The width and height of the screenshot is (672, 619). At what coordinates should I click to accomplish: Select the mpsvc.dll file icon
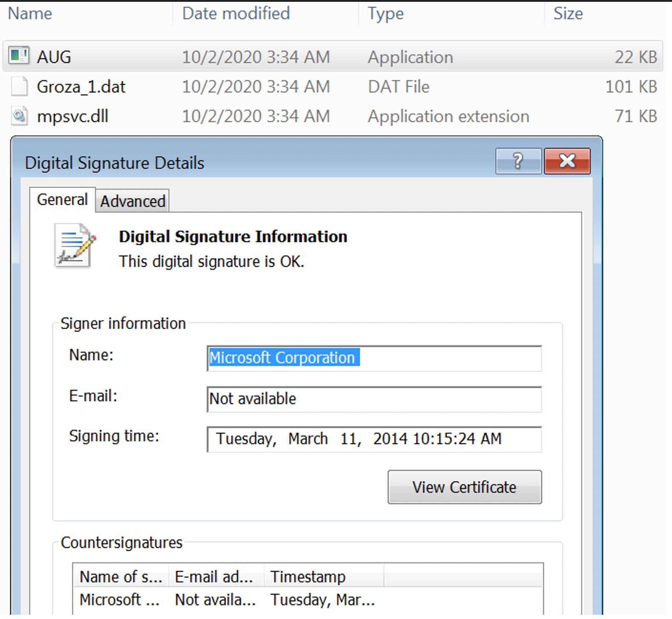[x=19, y=116]
